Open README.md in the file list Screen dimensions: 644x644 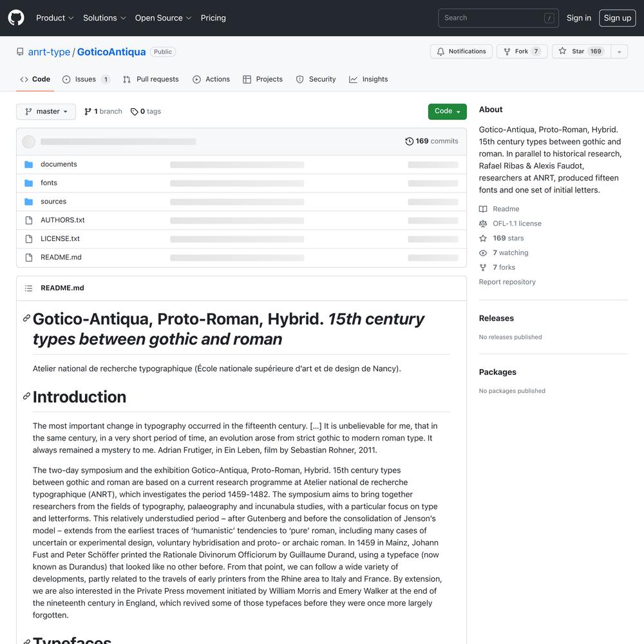[61, 257]
